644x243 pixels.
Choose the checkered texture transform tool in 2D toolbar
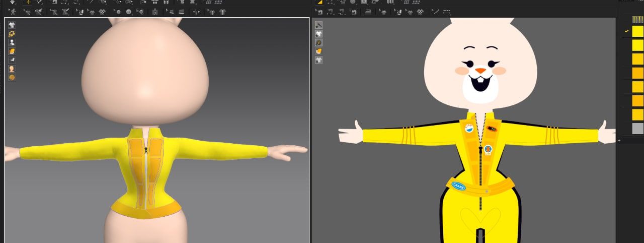pyautogui.click(x=421, y=12)
